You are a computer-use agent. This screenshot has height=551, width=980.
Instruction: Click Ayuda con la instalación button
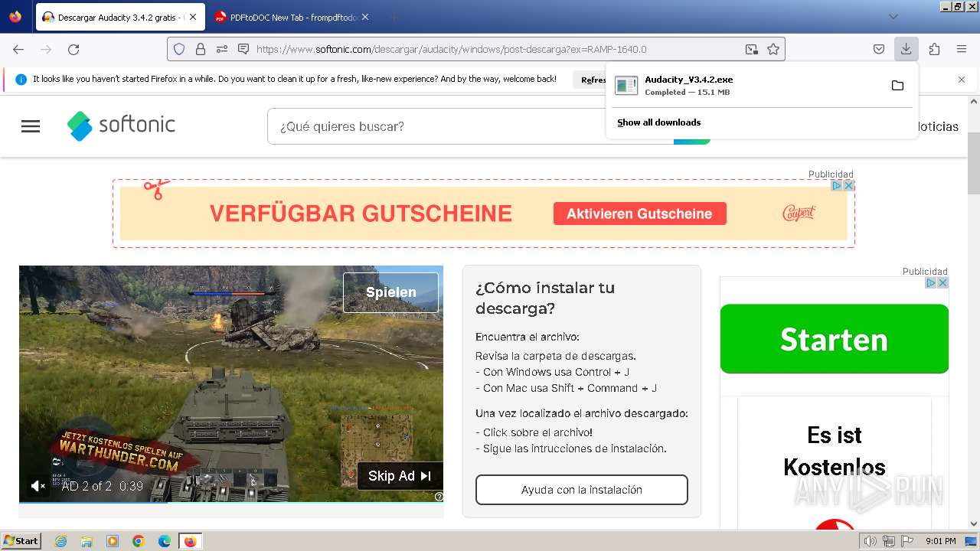[582, 490]
